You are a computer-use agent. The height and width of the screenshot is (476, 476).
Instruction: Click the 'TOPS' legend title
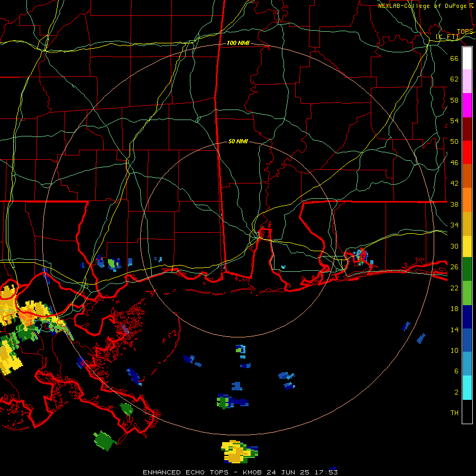(x=465, y=32)
